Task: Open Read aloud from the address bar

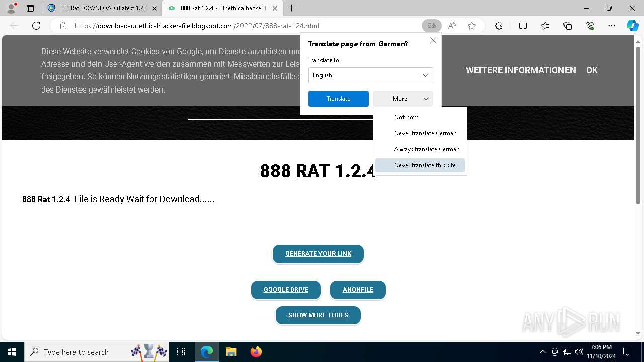Action: 452,26
